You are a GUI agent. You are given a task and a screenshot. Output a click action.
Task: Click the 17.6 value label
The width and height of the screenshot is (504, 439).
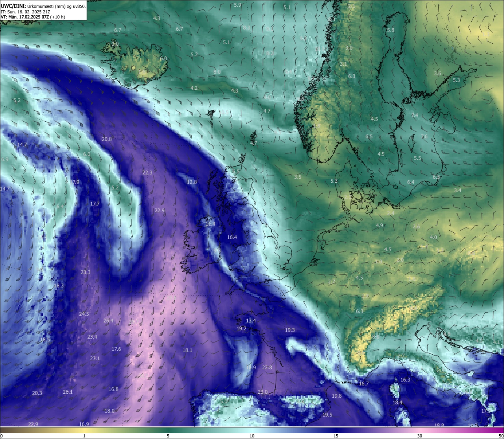click(116, 349)
